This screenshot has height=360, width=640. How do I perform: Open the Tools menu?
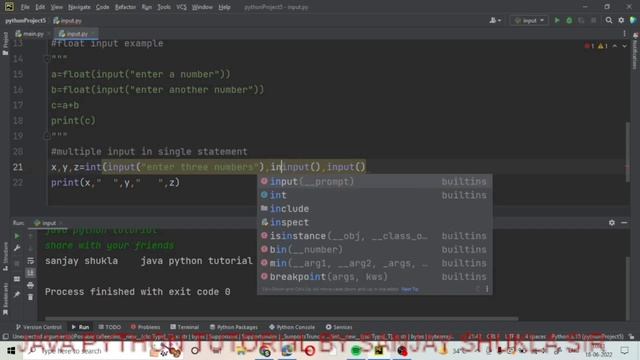click(164, 7)
